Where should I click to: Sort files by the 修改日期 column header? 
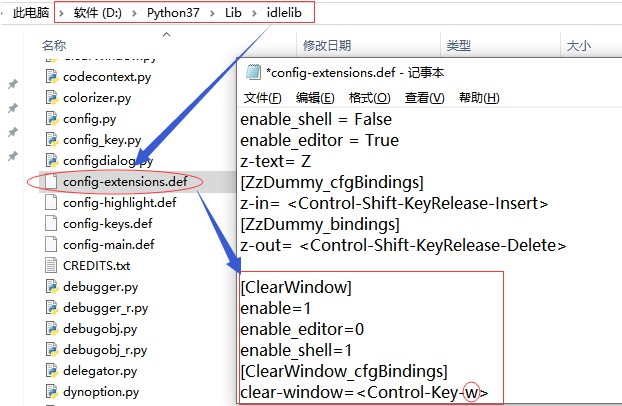[x=327, y=46]
